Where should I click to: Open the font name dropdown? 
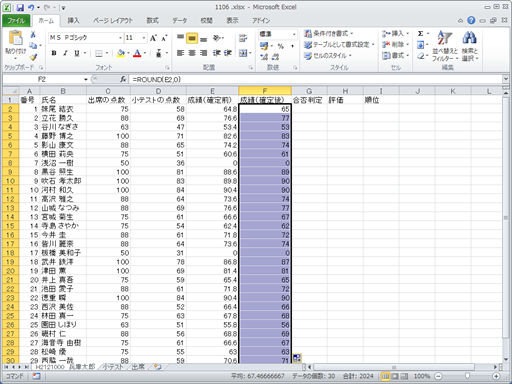click(x=120, y=38)
